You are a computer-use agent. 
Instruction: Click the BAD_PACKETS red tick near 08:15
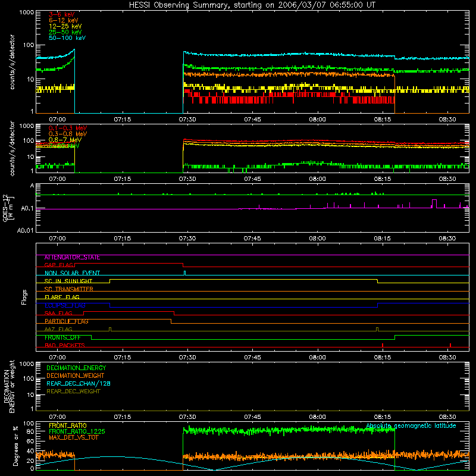click(383, 345)
